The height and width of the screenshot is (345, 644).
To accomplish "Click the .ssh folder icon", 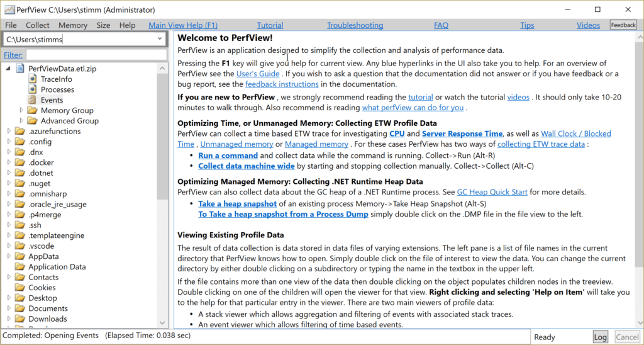I will [20, 225].
